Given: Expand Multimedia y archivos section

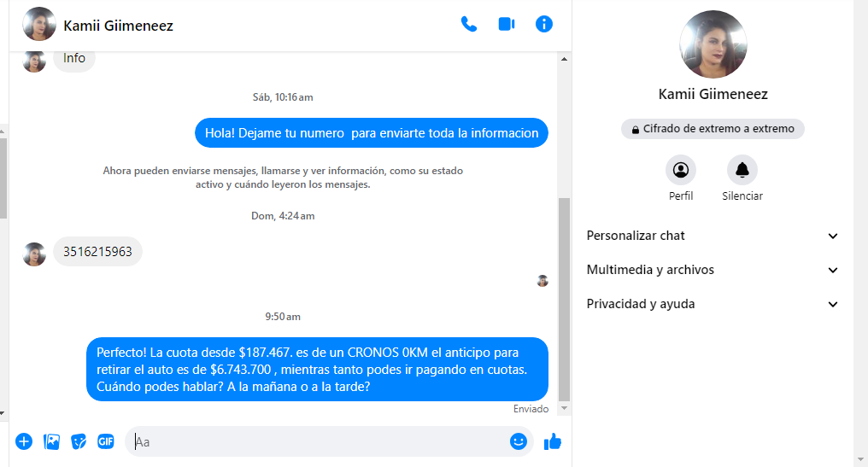Looking at the screenshot, I should tap(712, 270).
